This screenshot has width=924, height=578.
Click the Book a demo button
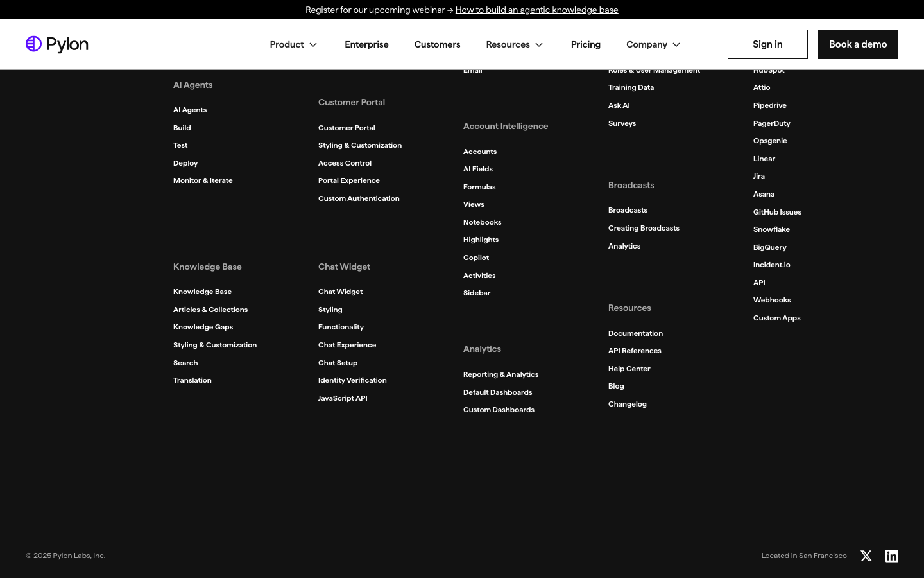coord(858,44)
